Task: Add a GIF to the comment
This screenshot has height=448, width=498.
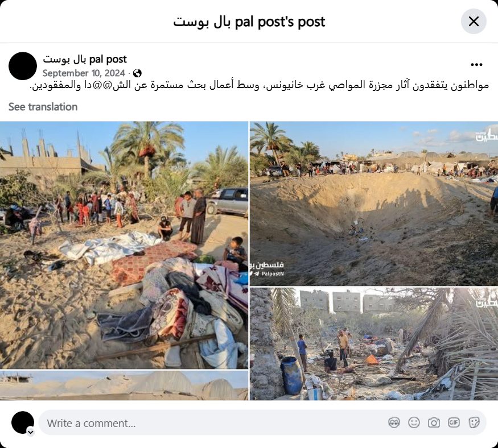Action: click(x=454, y=422)
